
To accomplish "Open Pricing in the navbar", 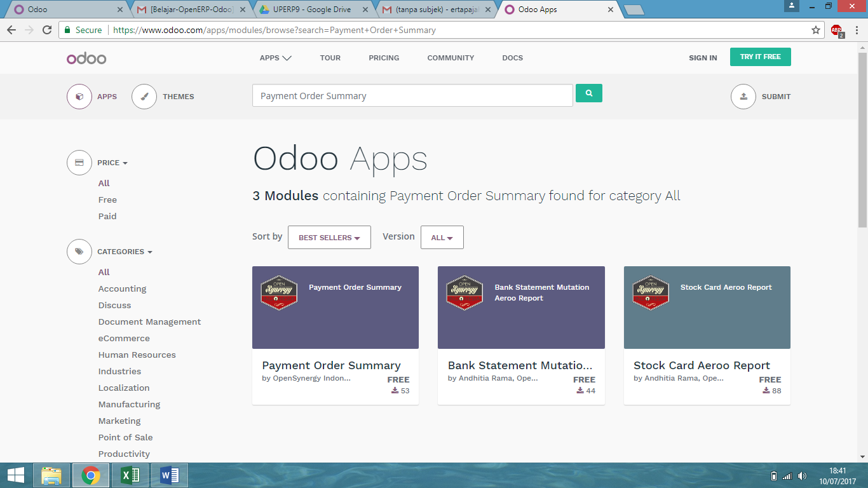I will pos(384,58).
